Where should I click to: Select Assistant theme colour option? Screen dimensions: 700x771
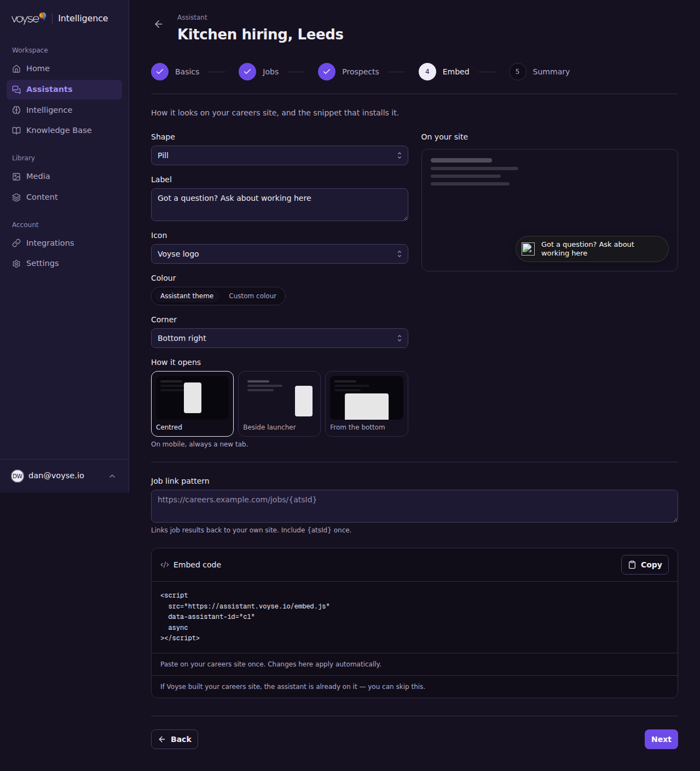(x=187, y=296)
